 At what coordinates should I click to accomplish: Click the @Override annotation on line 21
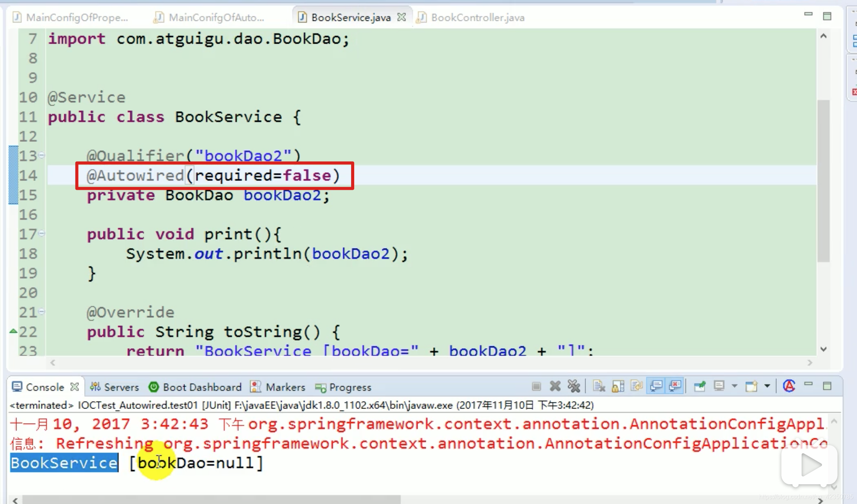point(130,312)
